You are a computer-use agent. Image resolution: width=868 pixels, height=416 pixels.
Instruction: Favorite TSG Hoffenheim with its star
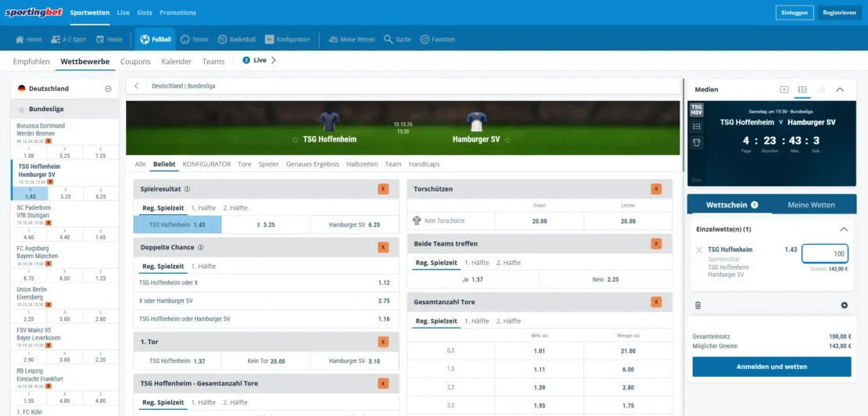coord(295,140)
